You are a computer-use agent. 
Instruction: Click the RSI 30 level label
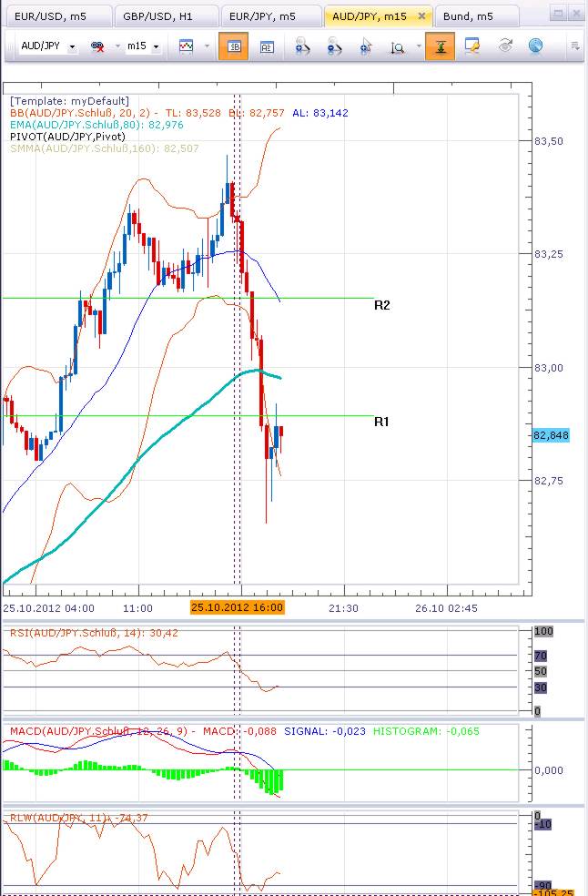(x=541, y=687)
